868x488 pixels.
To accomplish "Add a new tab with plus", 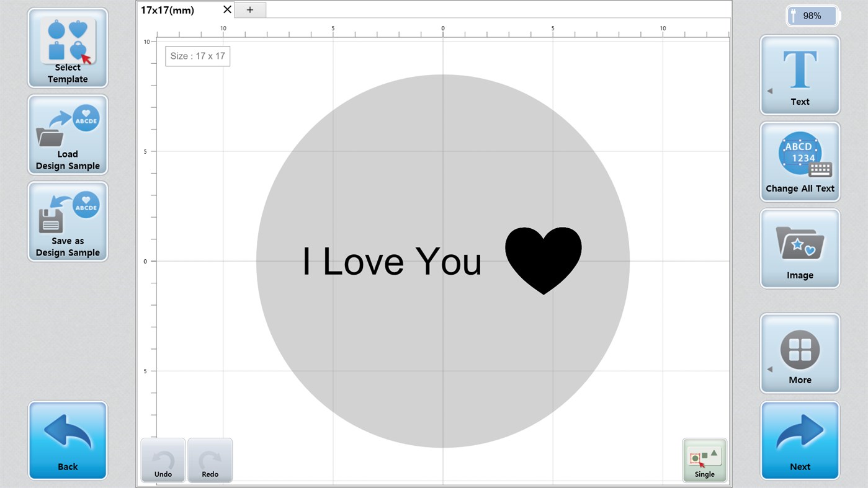I will [250, 10].
